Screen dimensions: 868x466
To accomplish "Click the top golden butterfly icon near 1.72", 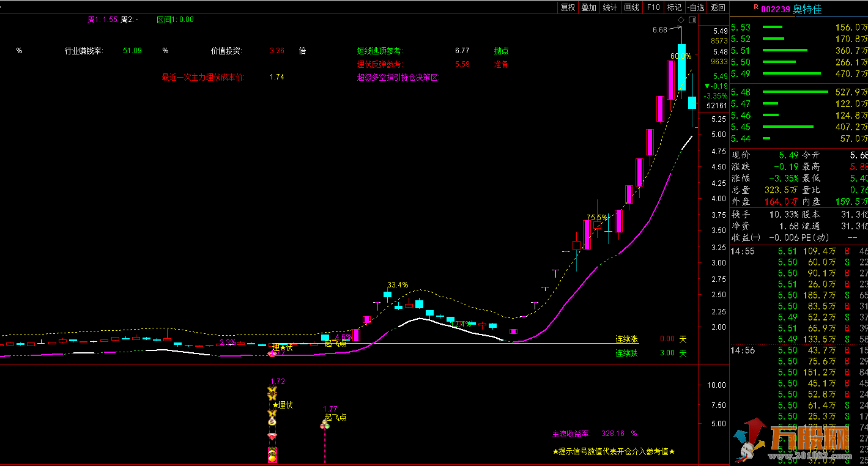I will coord(272,390).
